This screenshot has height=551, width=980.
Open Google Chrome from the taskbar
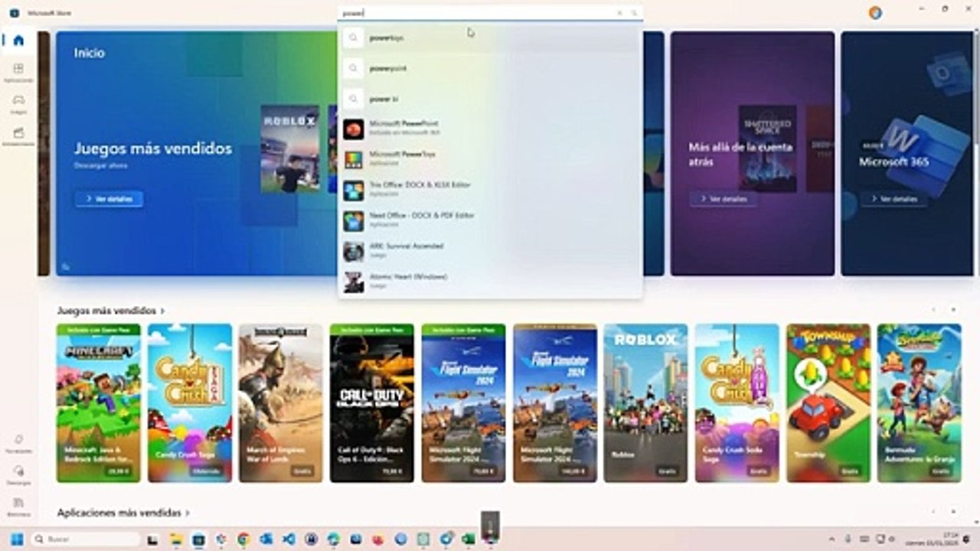click(243, 540)
